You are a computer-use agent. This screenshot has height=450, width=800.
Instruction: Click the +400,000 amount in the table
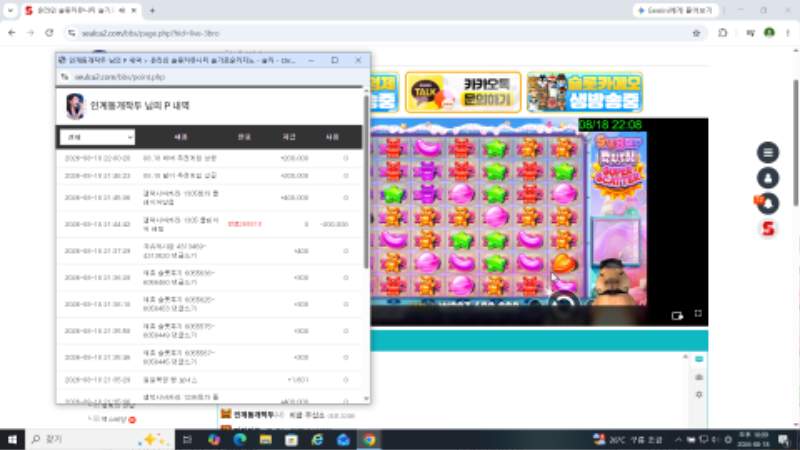coord(294,197)
